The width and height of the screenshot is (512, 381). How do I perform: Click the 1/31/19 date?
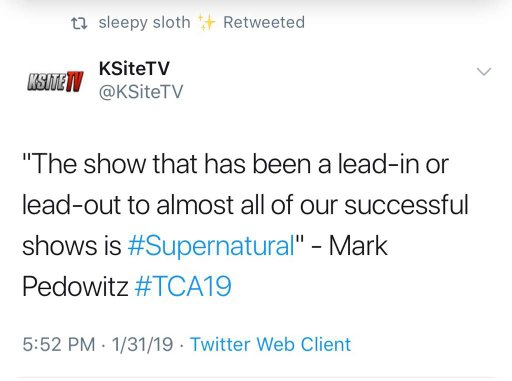[x=142, y=344]
